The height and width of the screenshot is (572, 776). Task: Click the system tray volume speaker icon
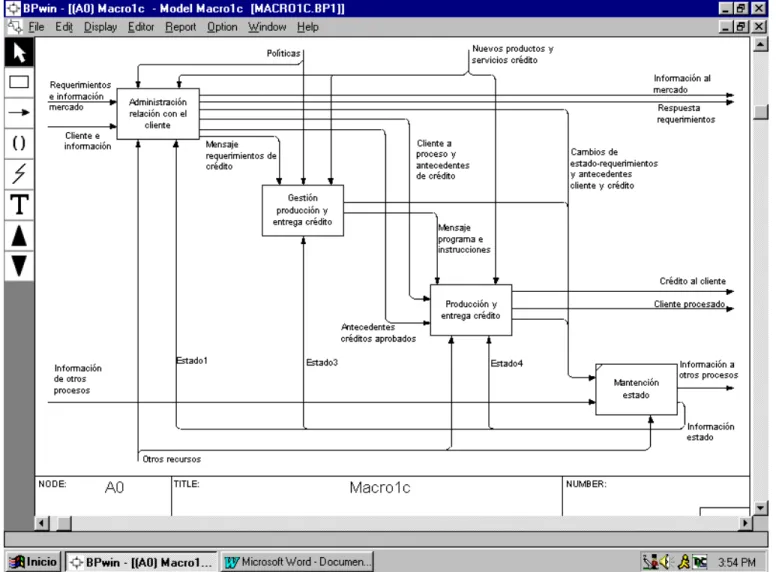[665, 562]
